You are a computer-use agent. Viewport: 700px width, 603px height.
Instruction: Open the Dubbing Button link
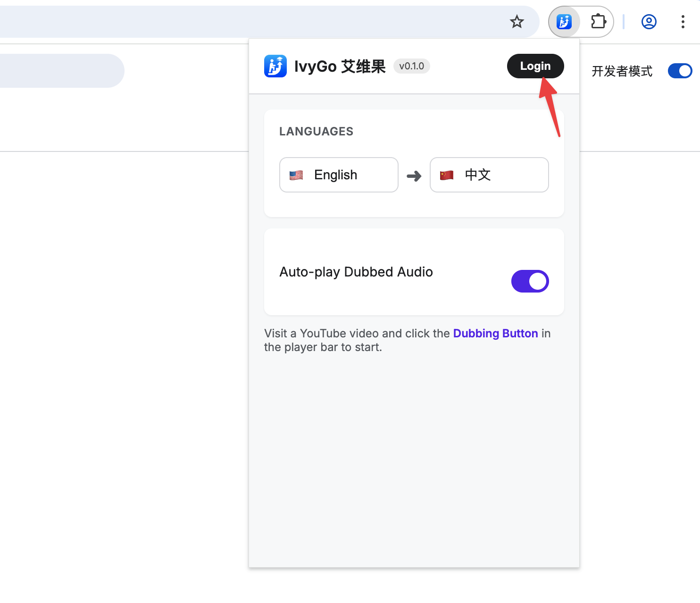[x=495, y=333]
